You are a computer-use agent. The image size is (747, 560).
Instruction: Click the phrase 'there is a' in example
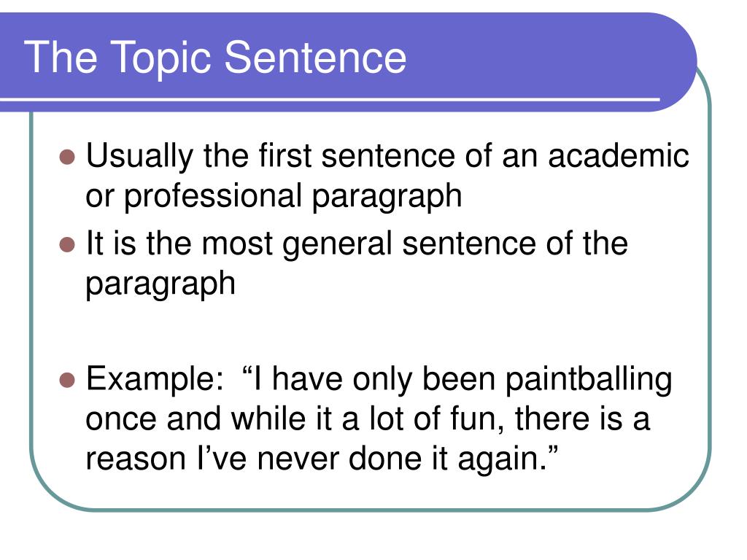coord(582,419)
